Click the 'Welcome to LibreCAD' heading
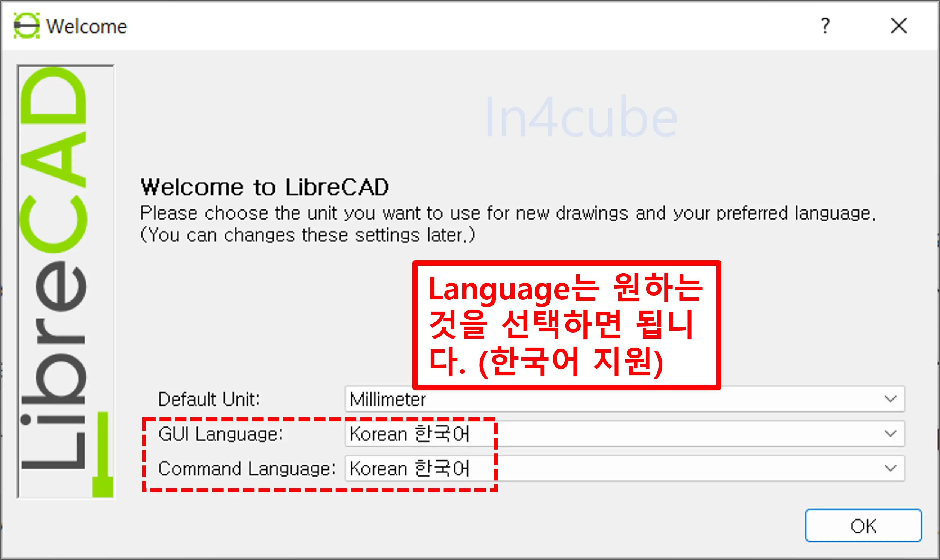 (265, 187)
